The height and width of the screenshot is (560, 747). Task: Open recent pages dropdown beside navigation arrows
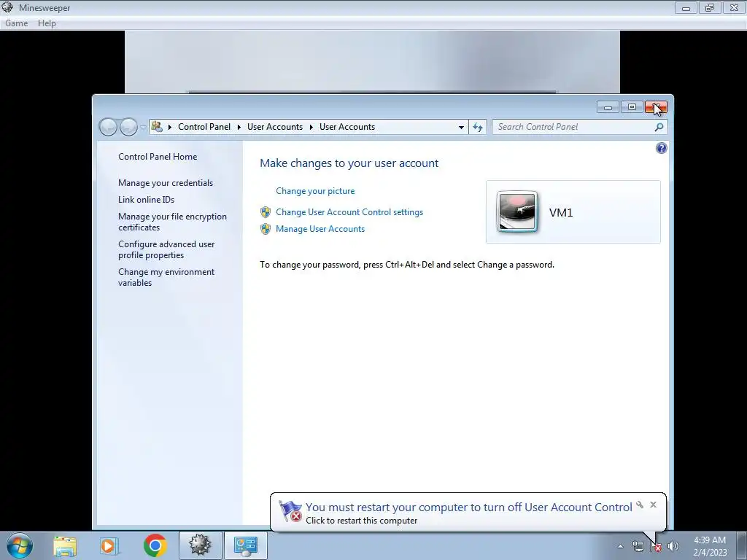(x=143, y=127)
